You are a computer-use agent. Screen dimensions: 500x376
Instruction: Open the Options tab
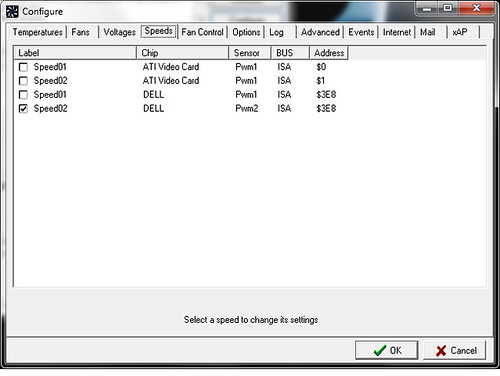click(x=246, y=32)
